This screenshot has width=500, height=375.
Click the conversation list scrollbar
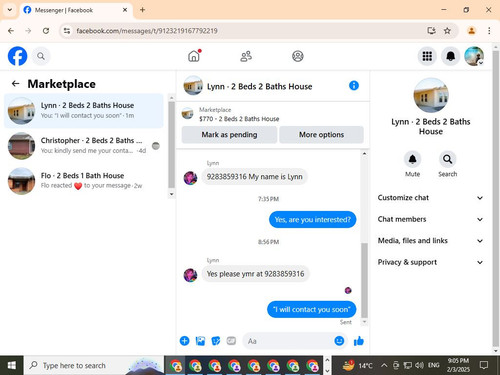(x=171, y=146)
